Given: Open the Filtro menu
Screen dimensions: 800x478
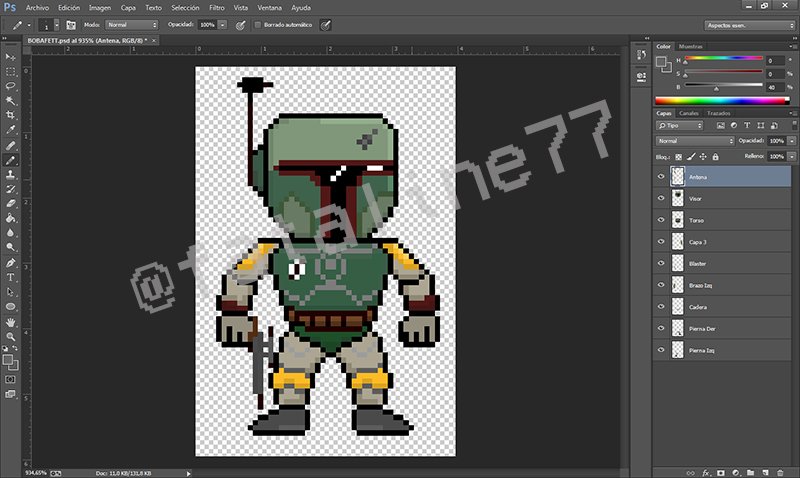Looking at the screenshot, I should point(216,8).
